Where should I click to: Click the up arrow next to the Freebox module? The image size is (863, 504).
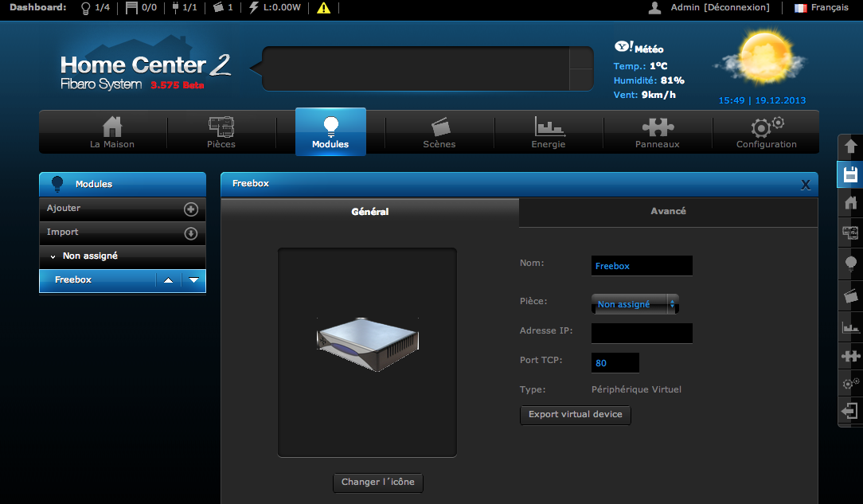click(x=167, y=279)
